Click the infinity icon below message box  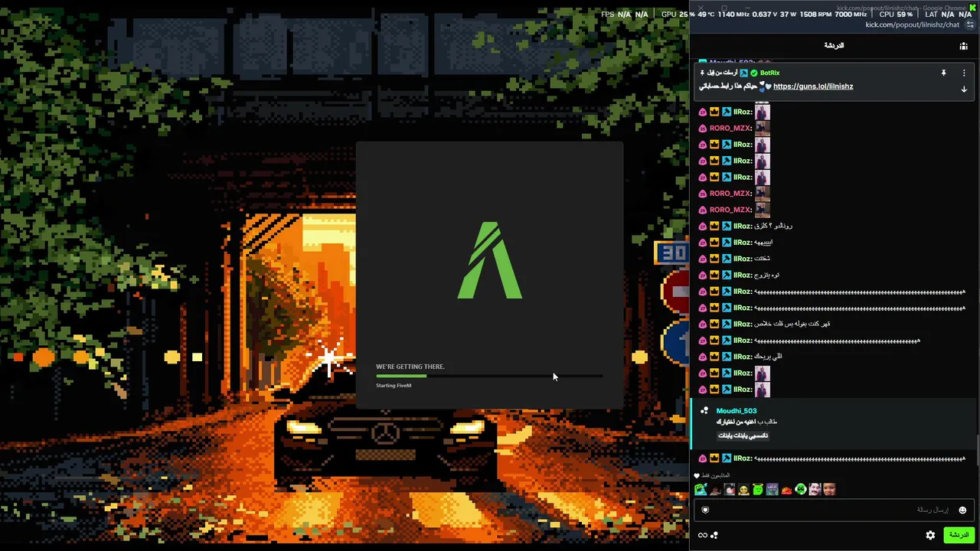[702, 535]
